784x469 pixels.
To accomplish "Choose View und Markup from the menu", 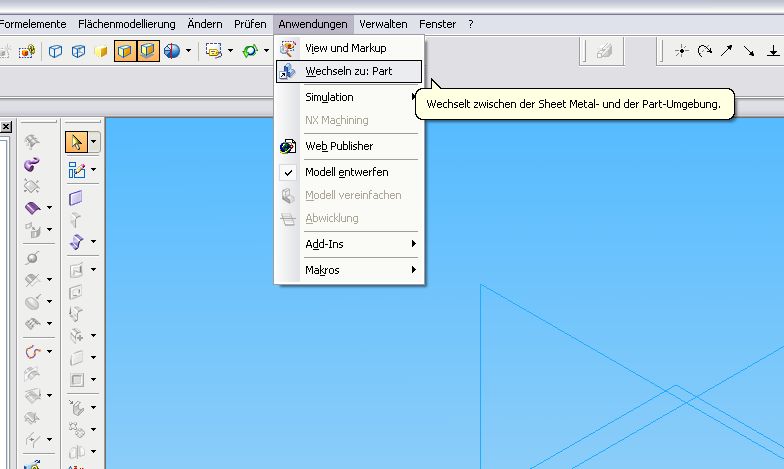I will coord(349,48).
